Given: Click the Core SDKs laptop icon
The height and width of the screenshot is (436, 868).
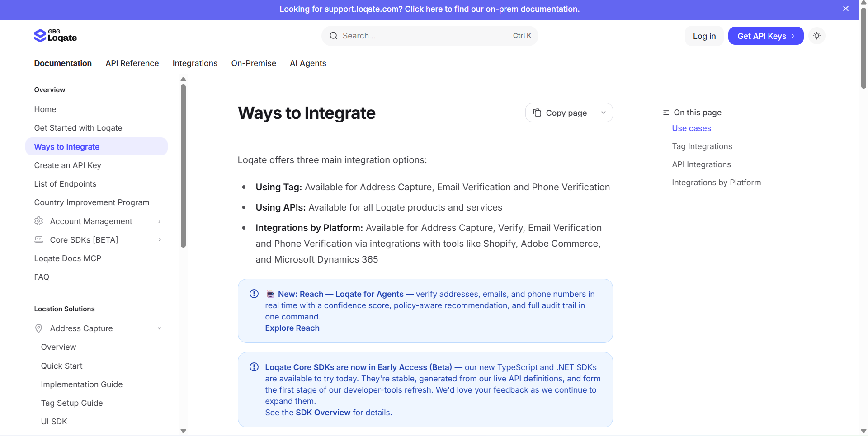Looking at the screenshot, I should [39, 239].
